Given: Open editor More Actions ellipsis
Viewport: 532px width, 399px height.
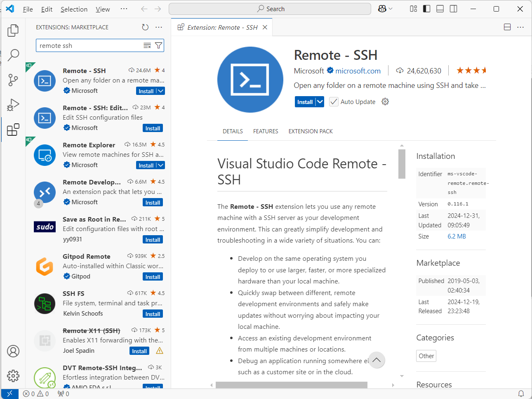Looking at the screenshot, I should (x=520, y=27).
